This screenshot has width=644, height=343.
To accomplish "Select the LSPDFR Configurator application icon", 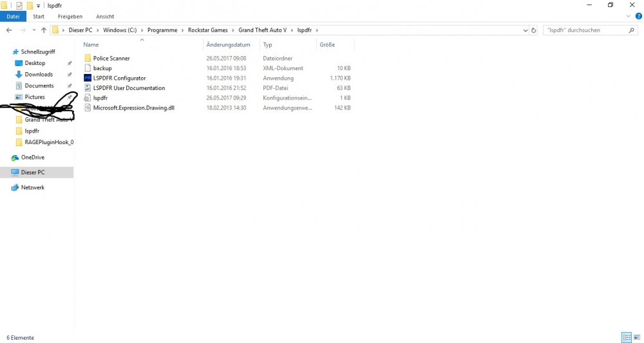I will 88,78.
